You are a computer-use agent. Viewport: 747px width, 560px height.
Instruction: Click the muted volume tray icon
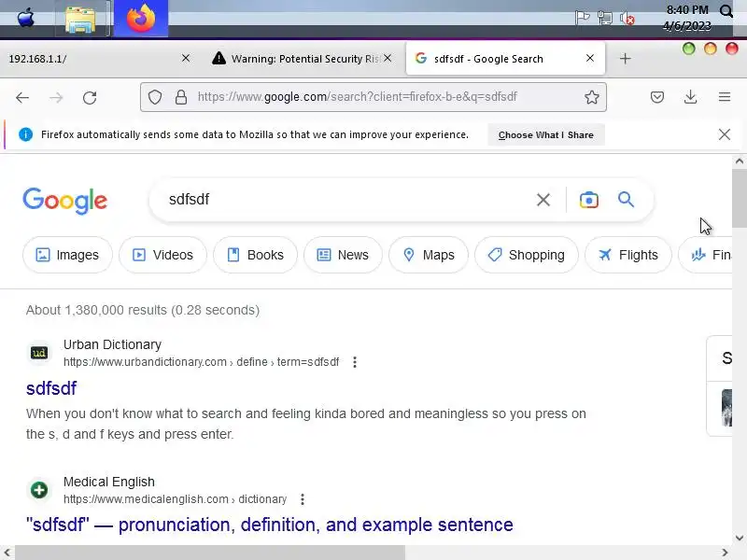coord(627,19)
